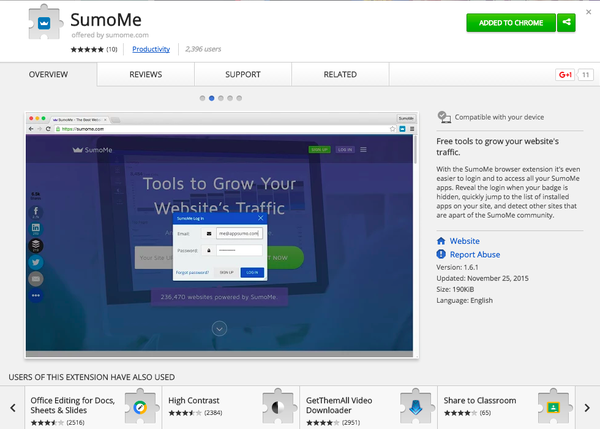
Task: Click the LinkedIn share icon in preview
Action: 36,228
